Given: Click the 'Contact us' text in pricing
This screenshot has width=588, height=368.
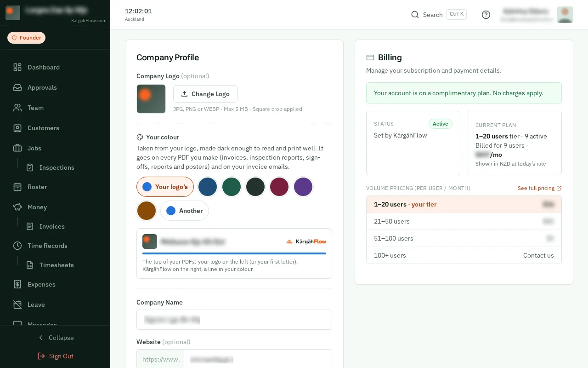Looking at the screenshot, I should tap(538, 255).
